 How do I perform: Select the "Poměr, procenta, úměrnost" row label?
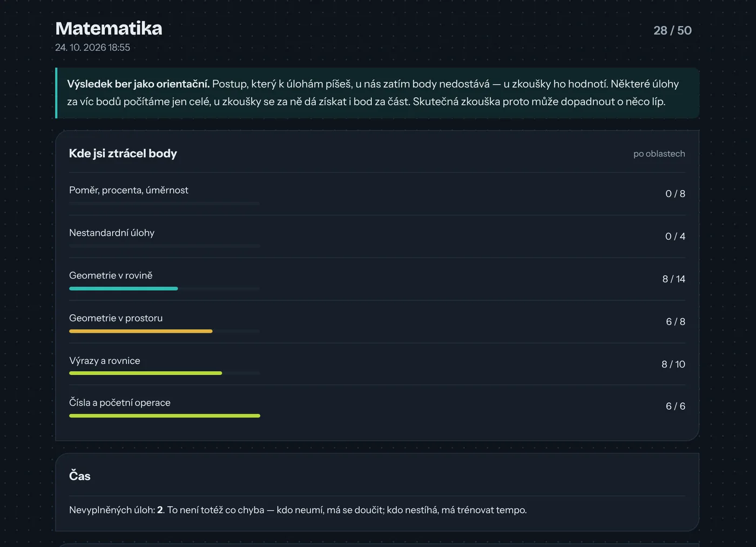129,190
